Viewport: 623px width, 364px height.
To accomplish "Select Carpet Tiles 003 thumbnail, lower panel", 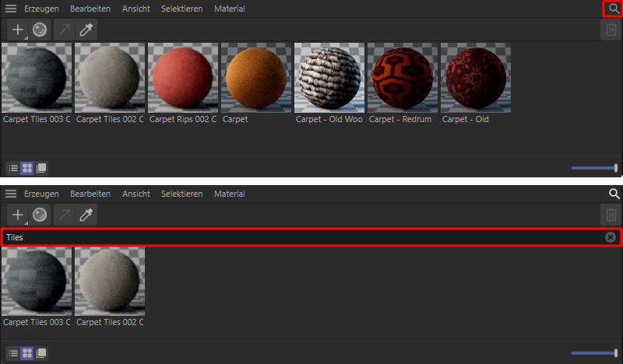I will point(37,282).
